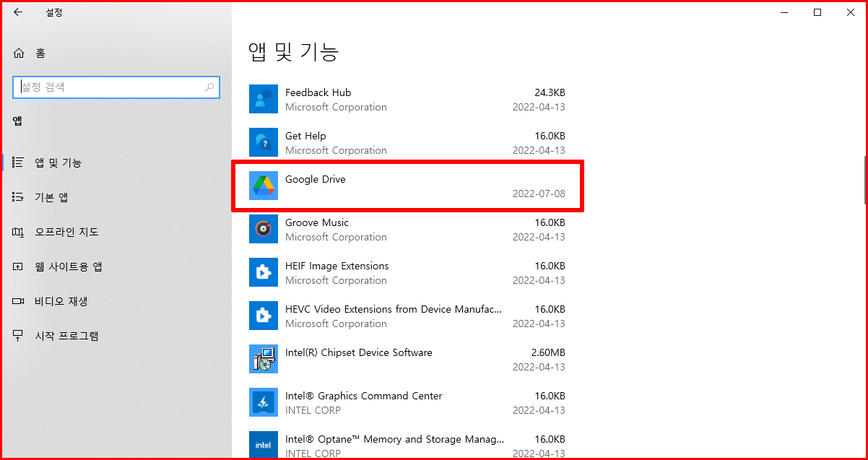
Task: Select the Google Drive entry name
Action: 316,179
